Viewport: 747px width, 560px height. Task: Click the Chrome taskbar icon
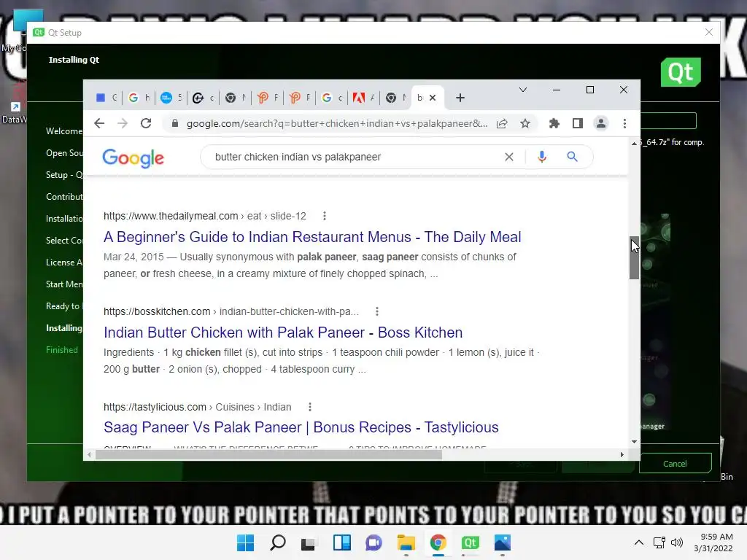click(x=438, y=542)
